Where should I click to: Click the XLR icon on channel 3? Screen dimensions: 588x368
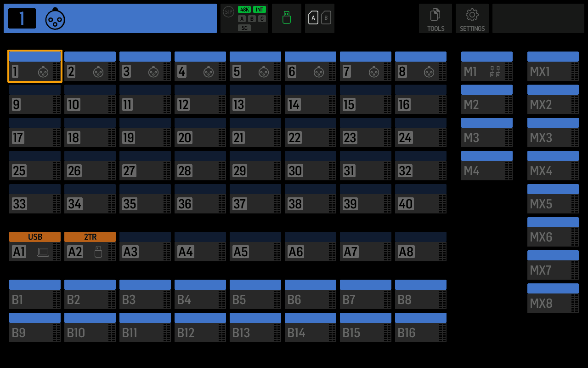(153, 72)
